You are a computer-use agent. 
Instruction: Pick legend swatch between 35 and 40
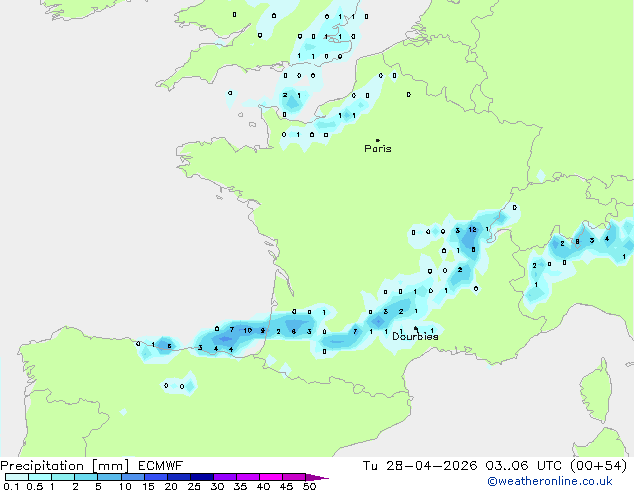coord(247,477)
